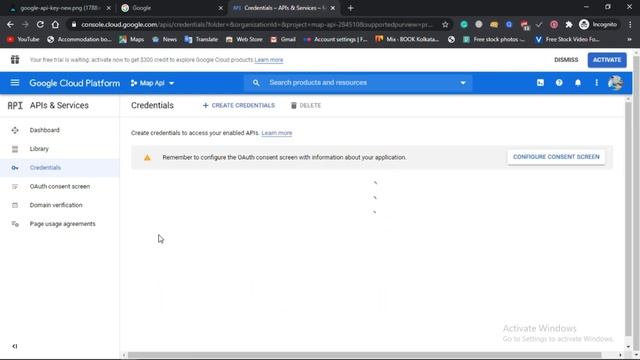
Task: Click CREATE CREDENTIALS button
Action: [239, 105]
